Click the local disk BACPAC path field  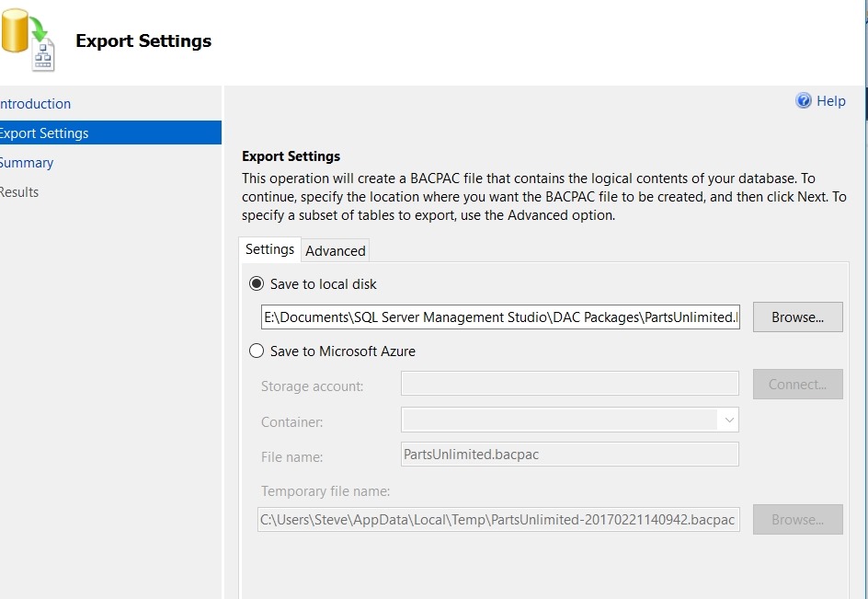500,317
